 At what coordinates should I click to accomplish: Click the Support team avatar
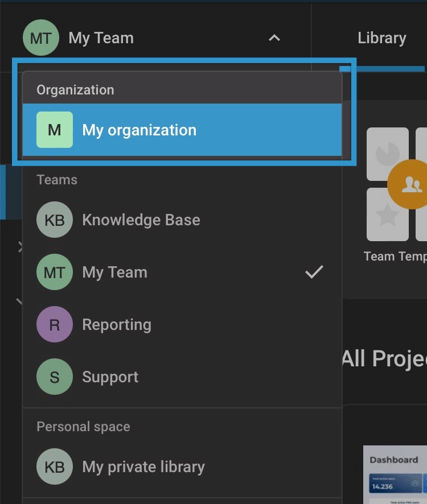(54, 377)
